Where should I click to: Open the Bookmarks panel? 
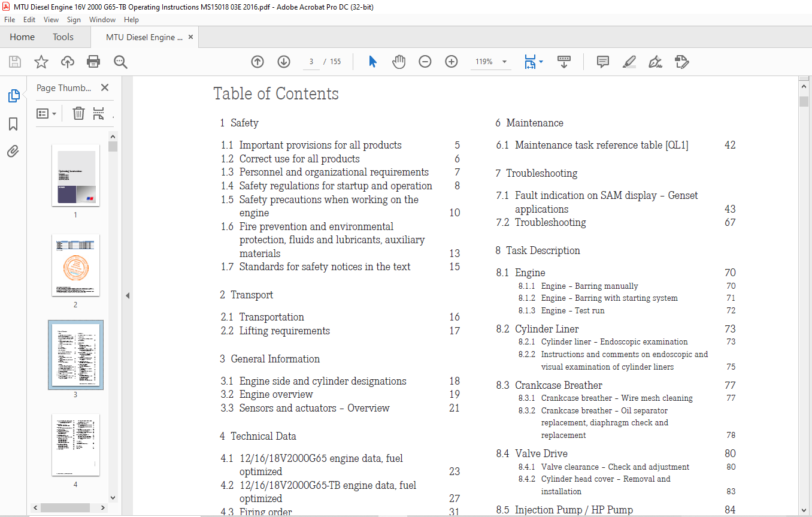tap(13, 124)
